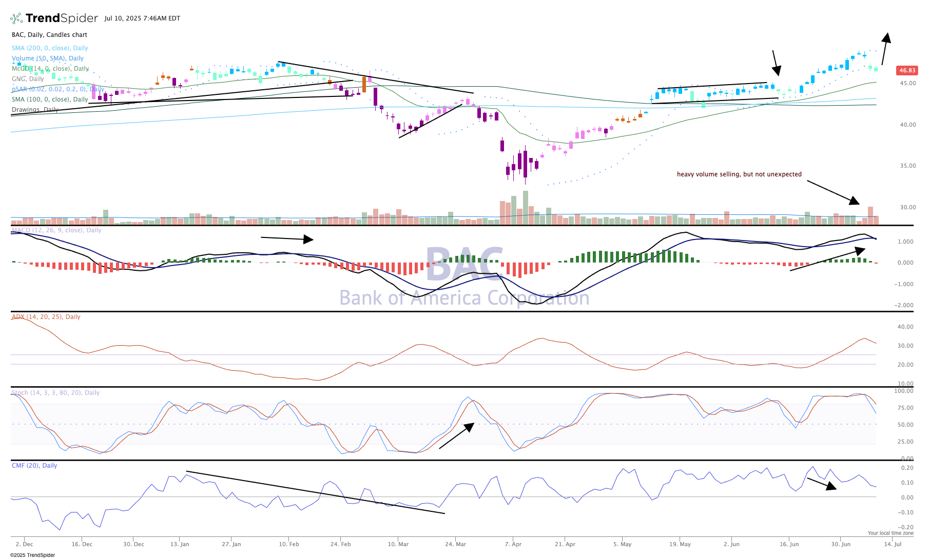
Task: Click the red 46.83 current price tag
Action: tap(907, 71)
